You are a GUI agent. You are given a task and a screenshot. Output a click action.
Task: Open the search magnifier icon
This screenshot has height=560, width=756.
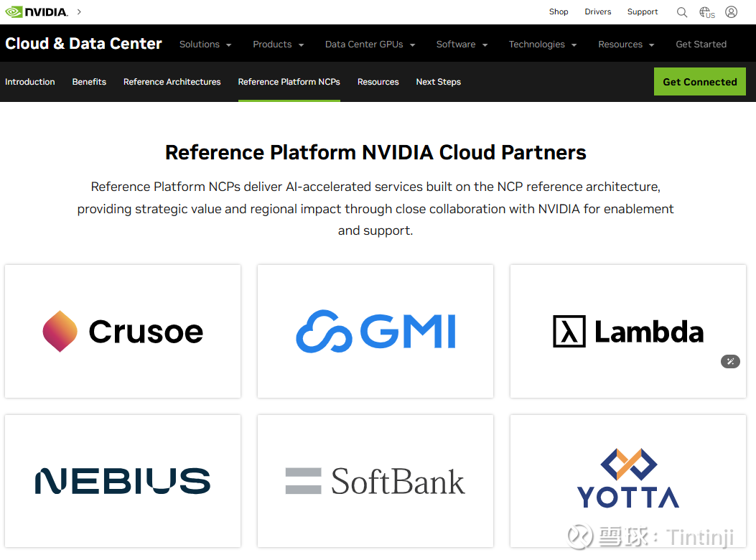(x=682, y=12)
